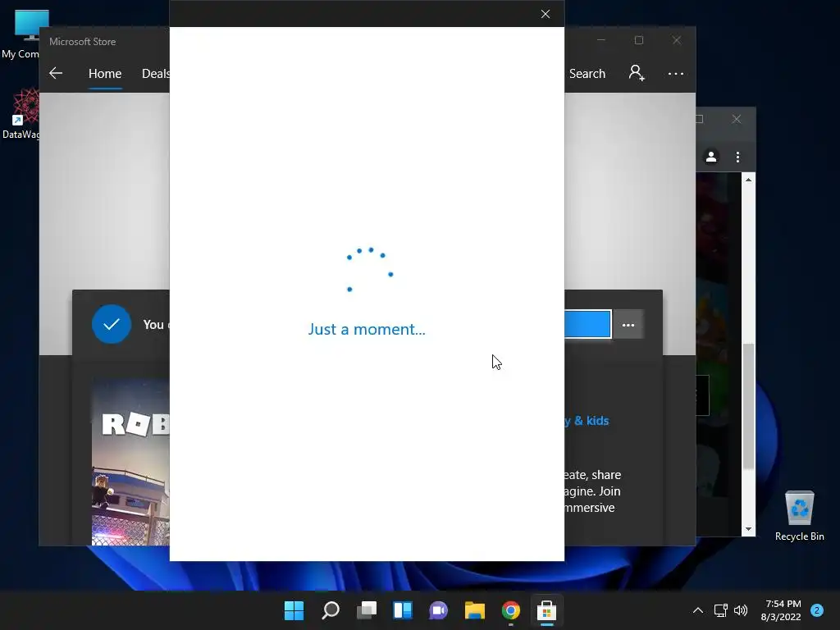Open the network status tray icon
This screenshot has height=630, width=840.
(x=720, y=610)
